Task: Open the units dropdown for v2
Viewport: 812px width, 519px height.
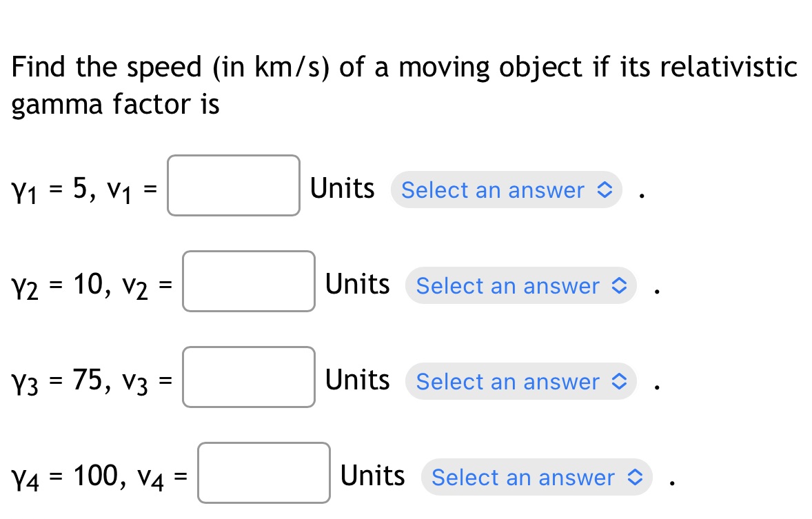Action: point(521,286)
